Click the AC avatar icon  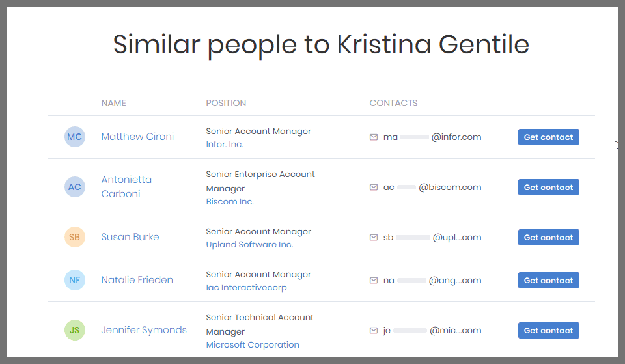(75, 187)
